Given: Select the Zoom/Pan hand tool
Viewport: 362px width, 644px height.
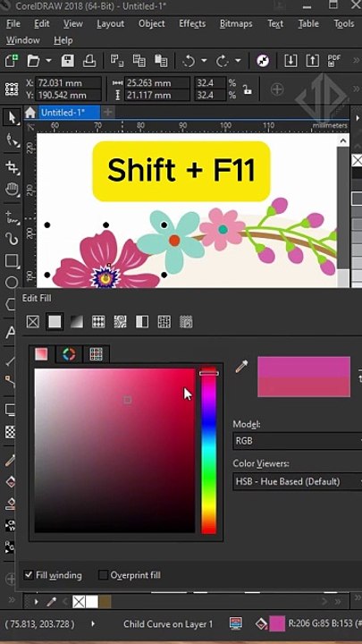Looking at the screenshot, I should [12, 190].
